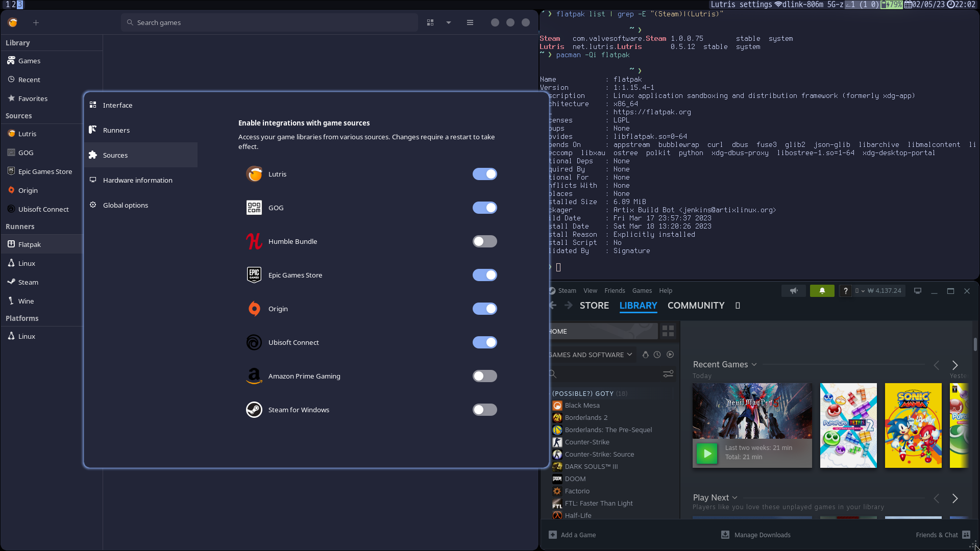Open Hardware information in preferences
Image resolution: width=980 pixels, height=551 pixels.
(x=137, y=180)
